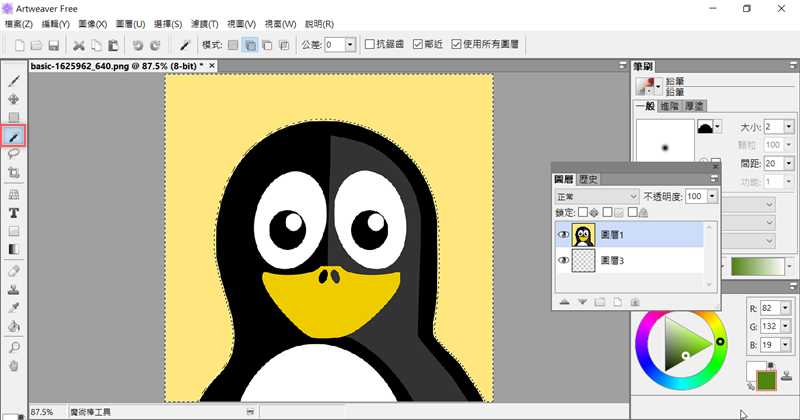The height and width of the screenshot is (420, 800).
Task: Select the Magic Wand tool
Action: (14, 136)
